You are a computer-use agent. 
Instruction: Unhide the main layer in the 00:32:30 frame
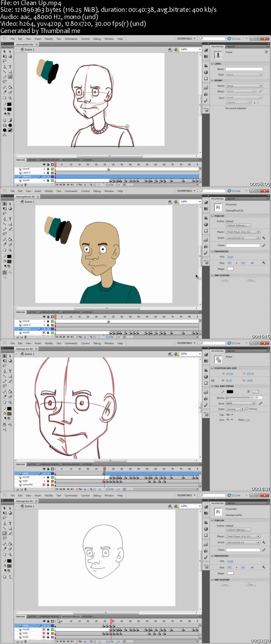tap(44, 633)
